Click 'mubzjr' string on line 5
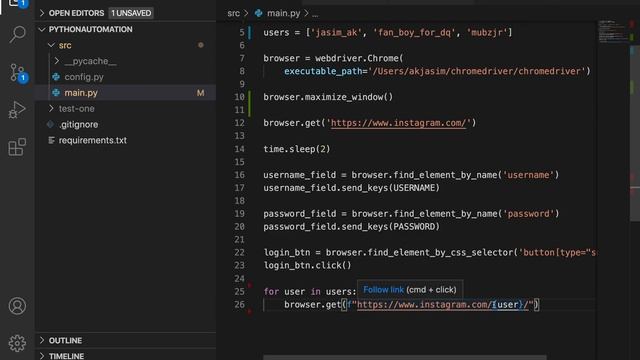 point(487,32)
